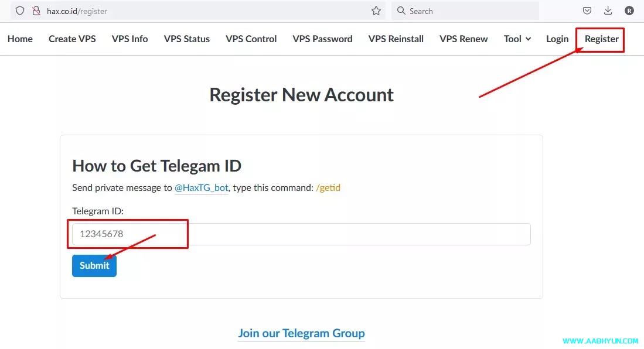Go to the Home nav item
The height and width of the screenshot is (349, 644).
[x=20, y=39]
